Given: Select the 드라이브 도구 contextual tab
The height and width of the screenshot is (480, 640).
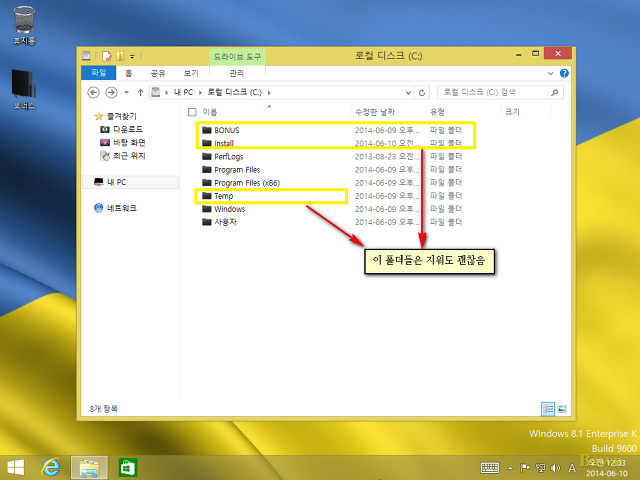Looking at the screenshot, I should pyautogui.click(x=237, y=57).
